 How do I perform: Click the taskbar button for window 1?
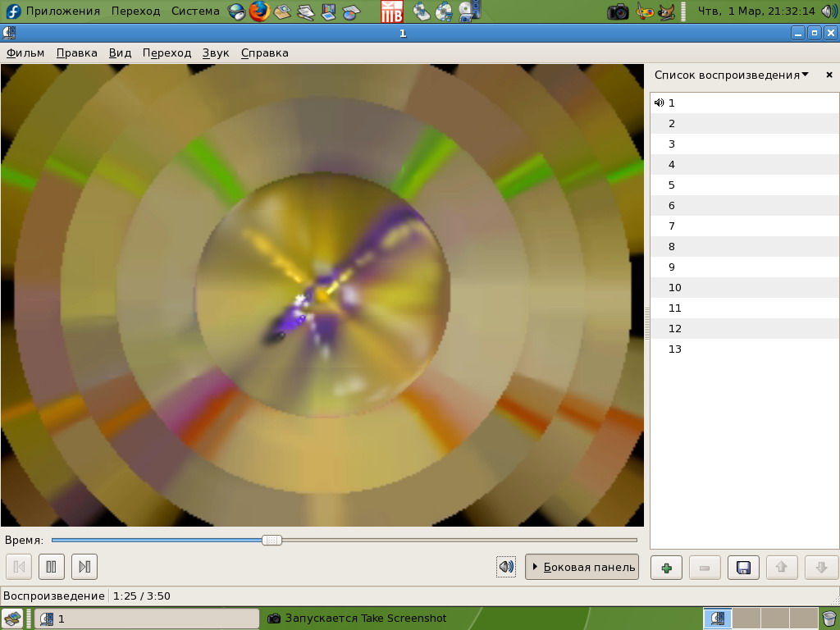point(147,619)
